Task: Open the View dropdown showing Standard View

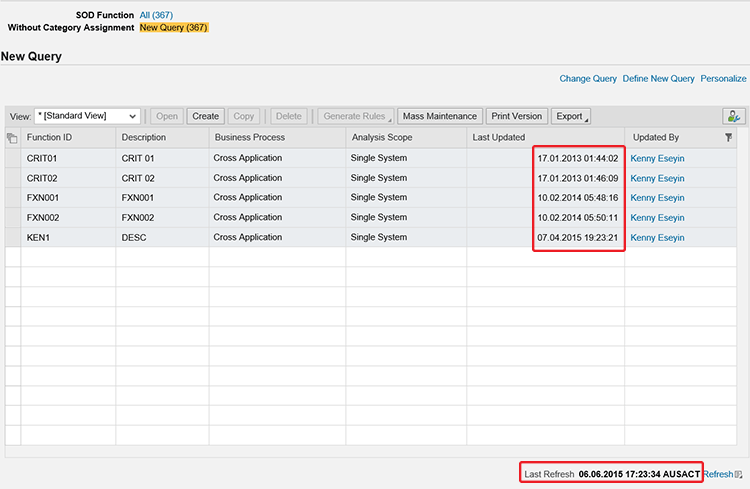Action: point(87,116)
